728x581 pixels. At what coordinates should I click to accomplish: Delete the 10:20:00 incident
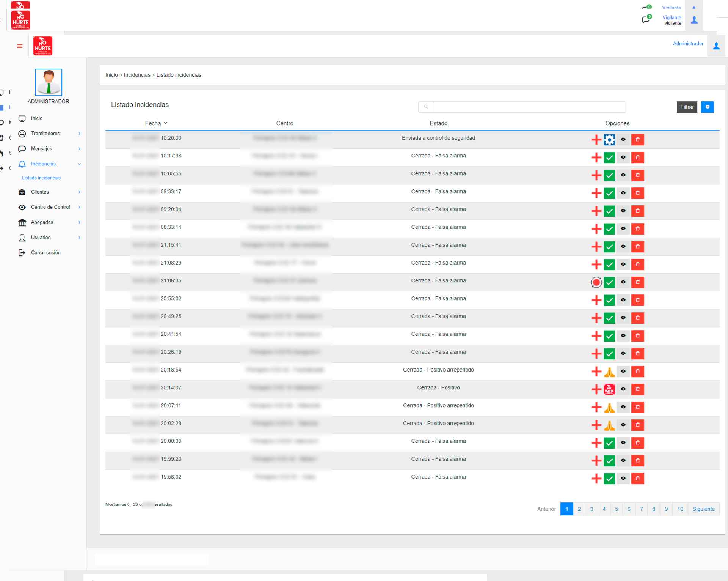(638, 140)
